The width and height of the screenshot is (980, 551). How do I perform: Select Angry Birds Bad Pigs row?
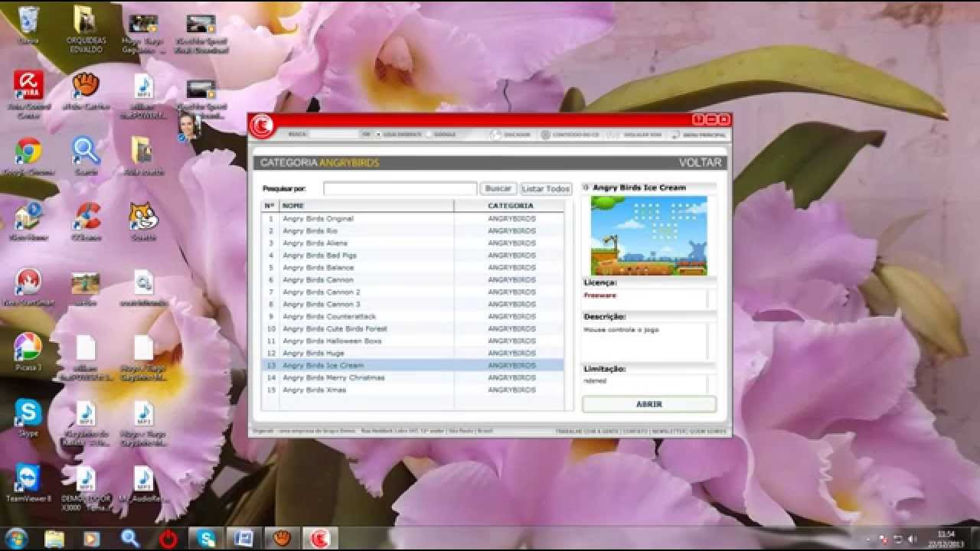[413, 256]
